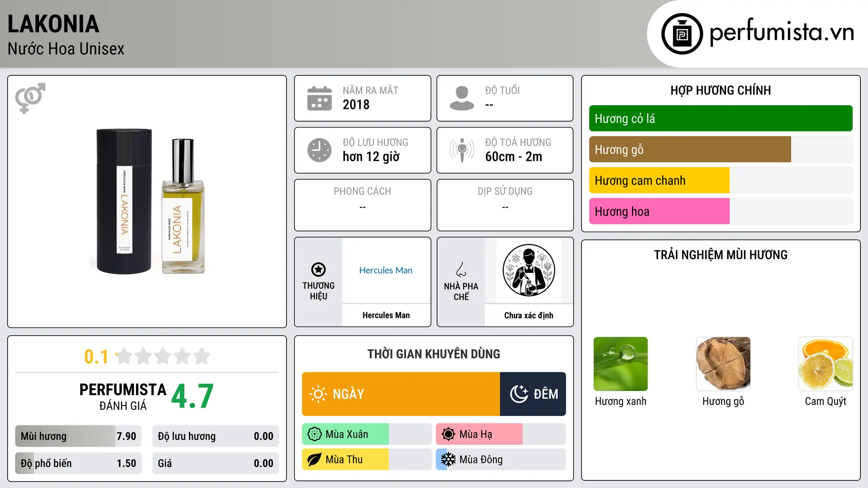This screenshot has width=868, height=488.
Task: Click the 60cm - 2m sillage value
Action: [514, 157]
